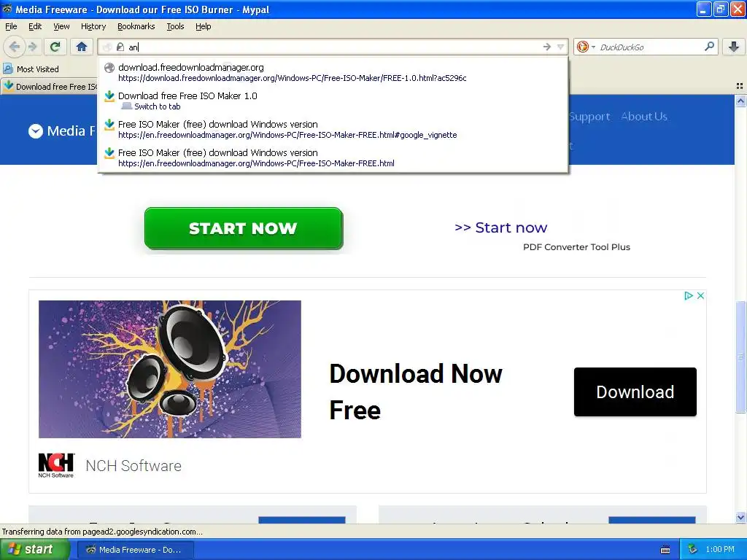This screenshot has height=560, width=747.
Task: Click the 'NCH Software' advertiser name
Action: coord(133,466)
